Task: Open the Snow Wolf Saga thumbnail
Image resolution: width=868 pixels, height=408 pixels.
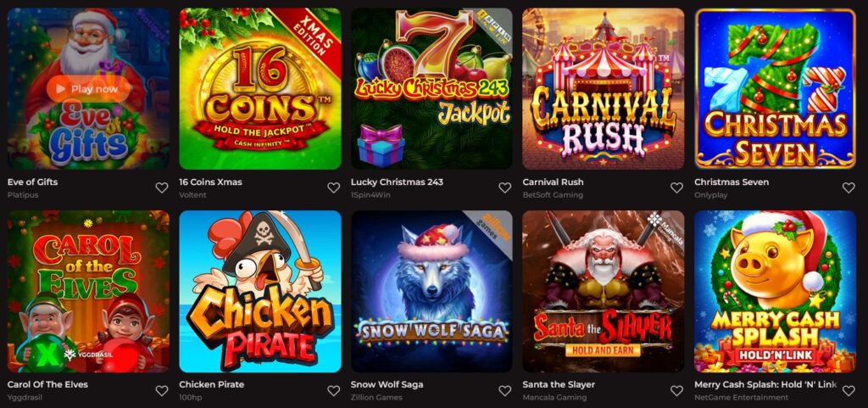Action: [x=431, y=291]
